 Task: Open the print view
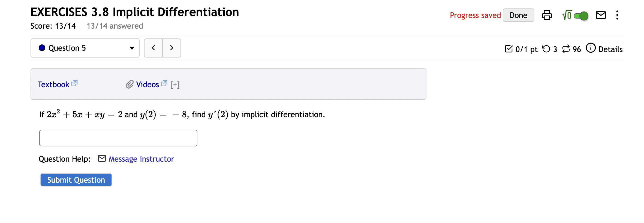[x=547, y=16]
